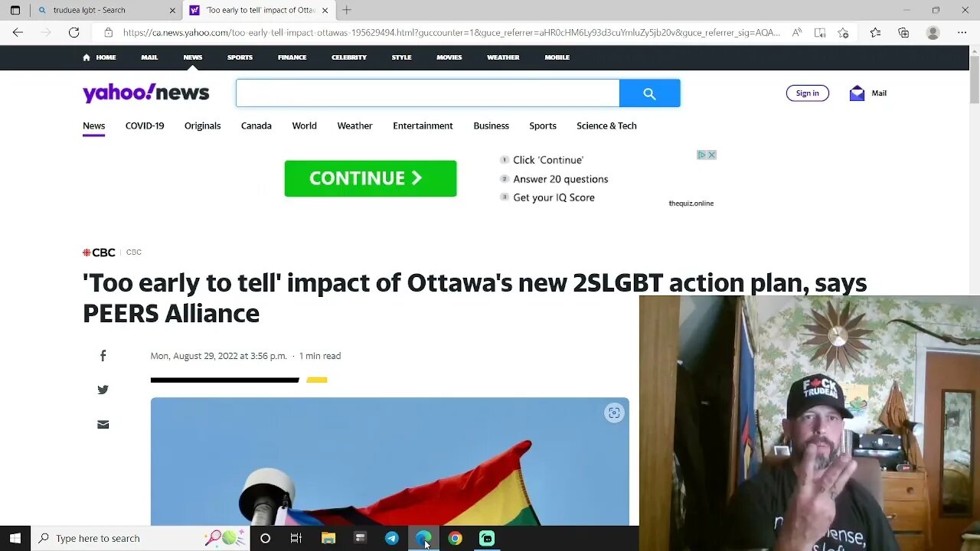Select the COVID-19 category tab
980x551 pixels.
tap(145, 126)
